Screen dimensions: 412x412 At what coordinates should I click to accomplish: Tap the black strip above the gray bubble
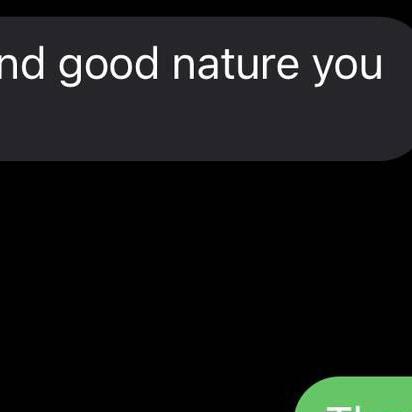click(206, 8)
